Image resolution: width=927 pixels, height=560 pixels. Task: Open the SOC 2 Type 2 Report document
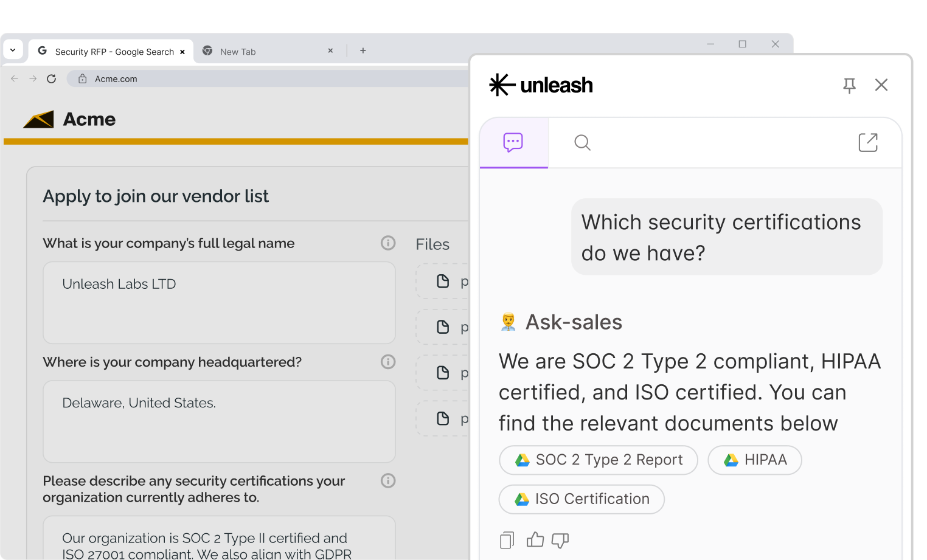pyautogui.click(x=599, y=460)
